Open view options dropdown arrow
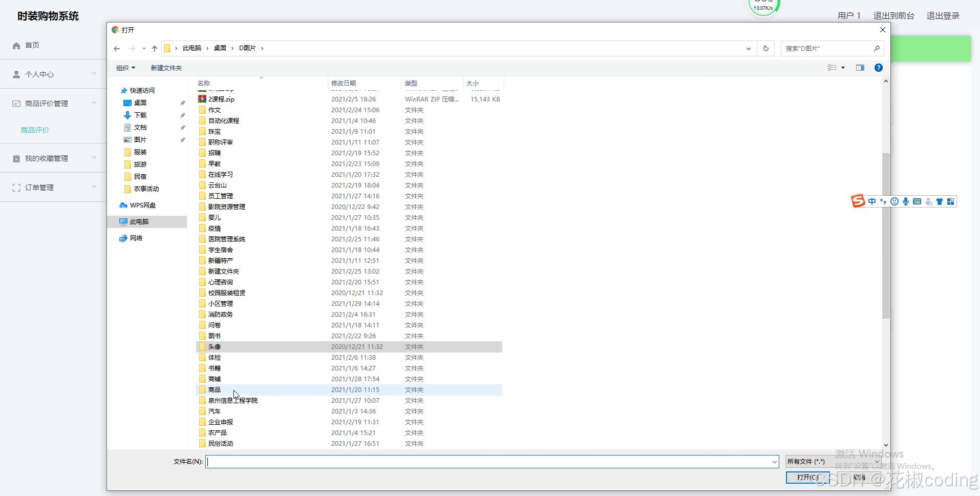This screenshot has width=980, height=496. pyautogui.click(x=843, y=68)
